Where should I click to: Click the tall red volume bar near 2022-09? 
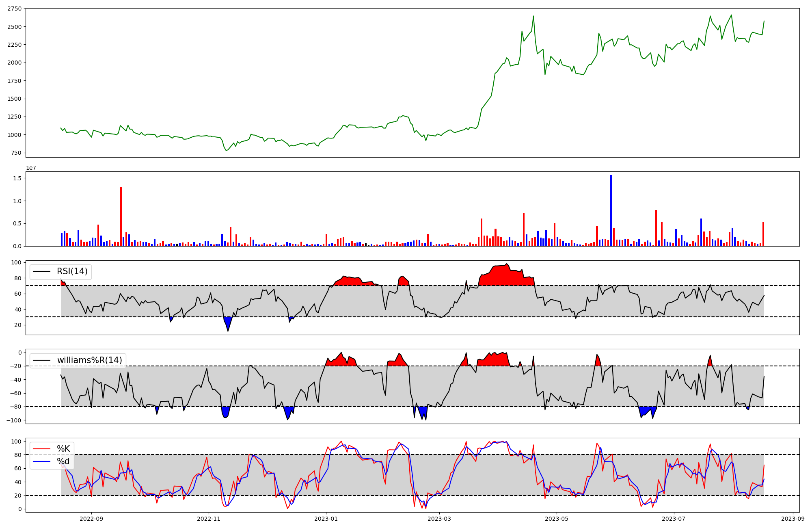tap(121, 216)
